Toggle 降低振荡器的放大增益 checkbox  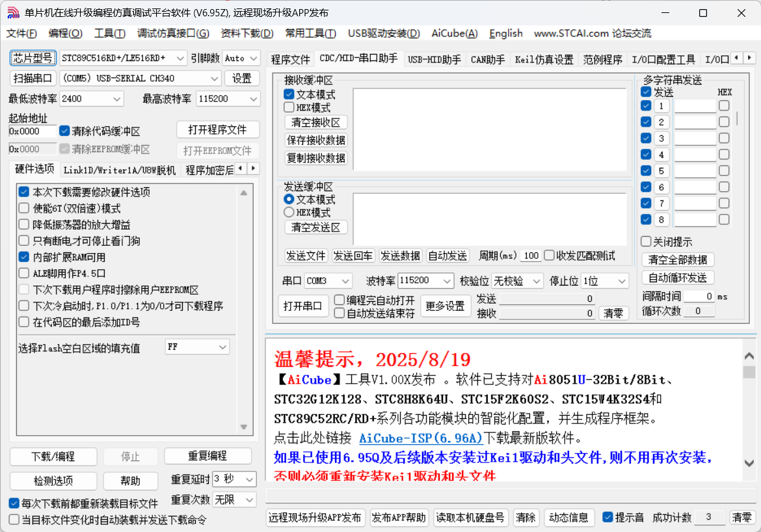tap(24, 225)
